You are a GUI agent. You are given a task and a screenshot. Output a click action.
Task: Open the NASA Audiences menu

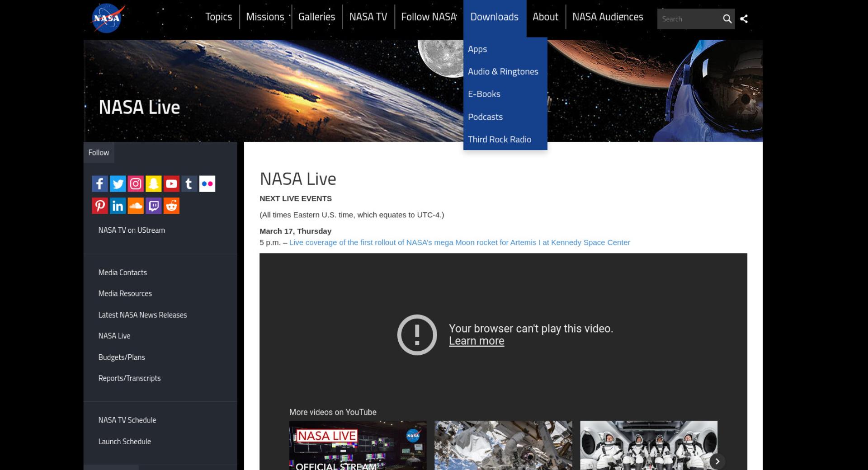[x=608, y=17]
